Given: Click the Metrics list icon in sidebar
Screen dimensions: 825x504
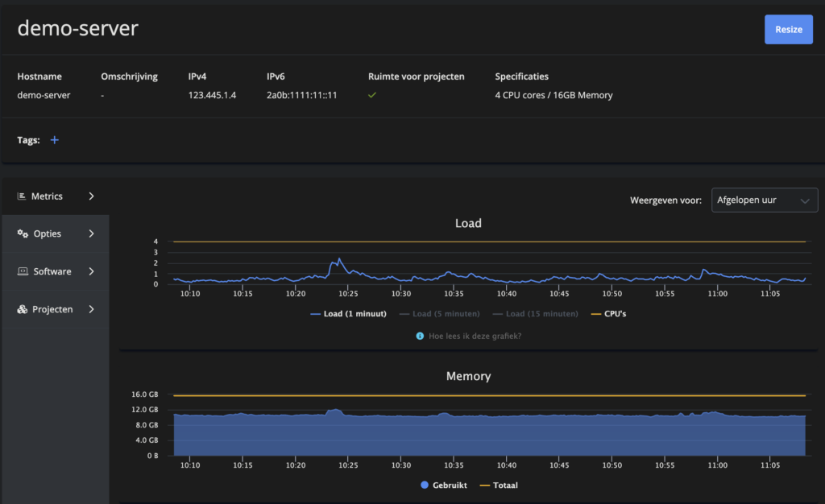Looking at the screenshot, I should tap(22, 196).
